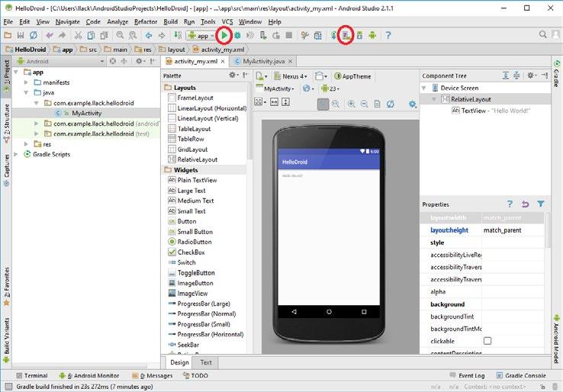Open the VCS menu
Image resolution: width=563 pixels, height=392 pixels.
227,22
